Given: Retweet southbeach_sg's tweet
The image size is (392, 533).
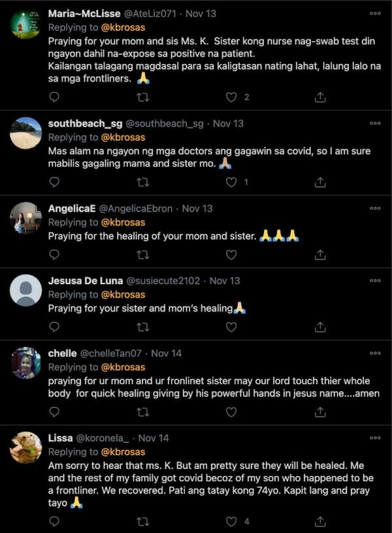Looking at the screenshot, I should (x=143, y=182).
